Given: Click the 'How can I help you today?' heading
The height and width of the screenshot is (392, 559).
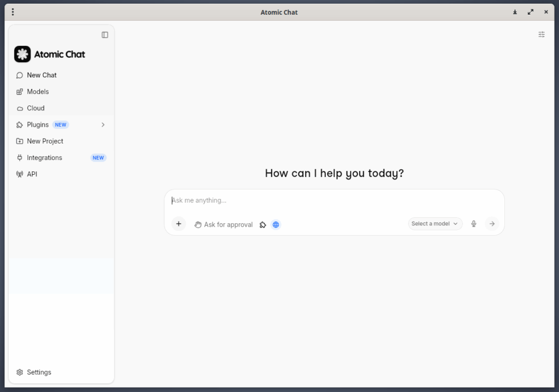Looking at the screenshot, I should 335,174.
